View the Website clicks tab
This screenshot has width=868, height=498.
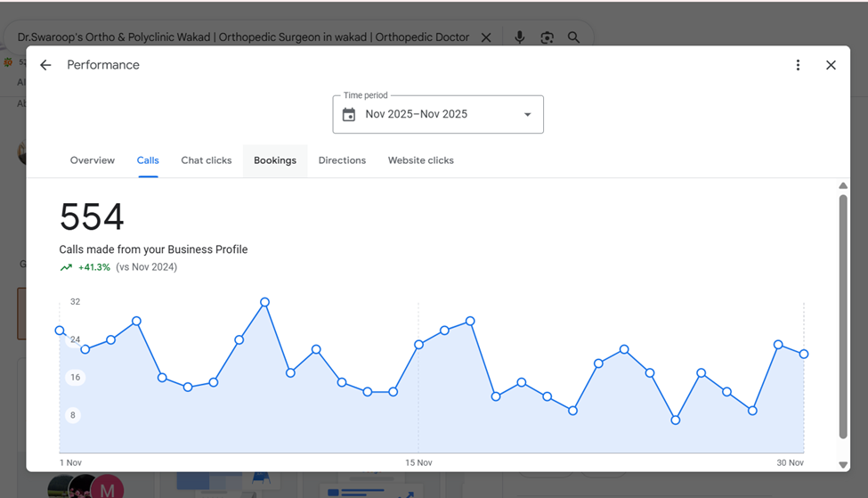pos(421,160)
